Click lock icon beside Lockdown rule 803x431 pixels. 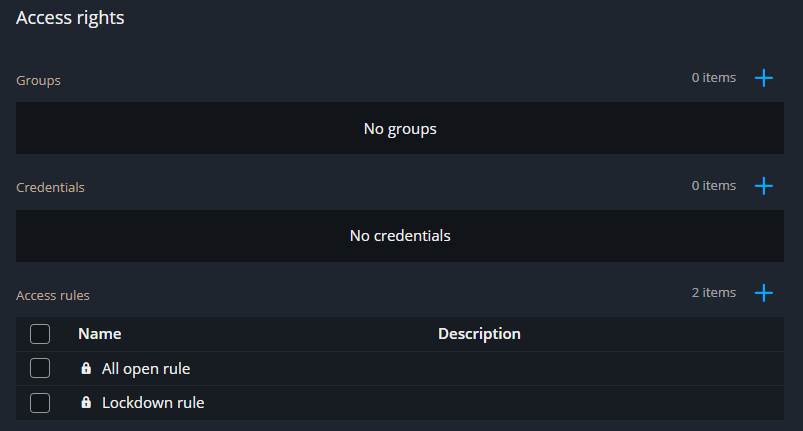86,403
